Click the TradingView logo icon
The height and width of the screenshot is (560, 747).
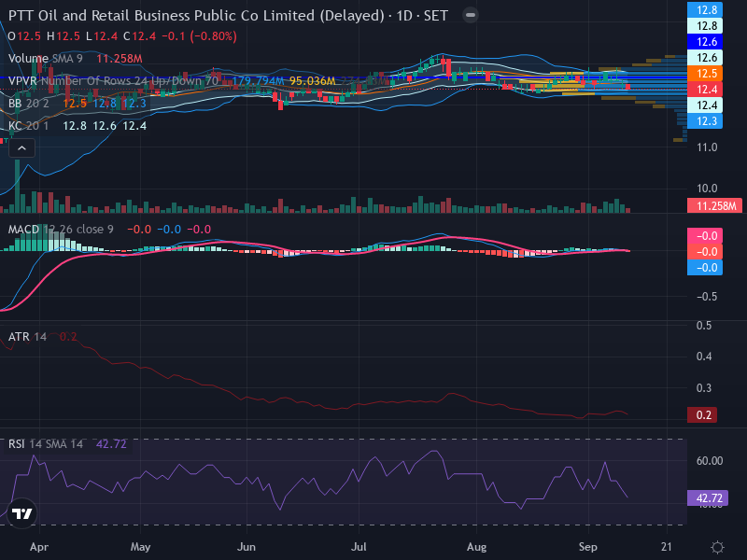21,513
